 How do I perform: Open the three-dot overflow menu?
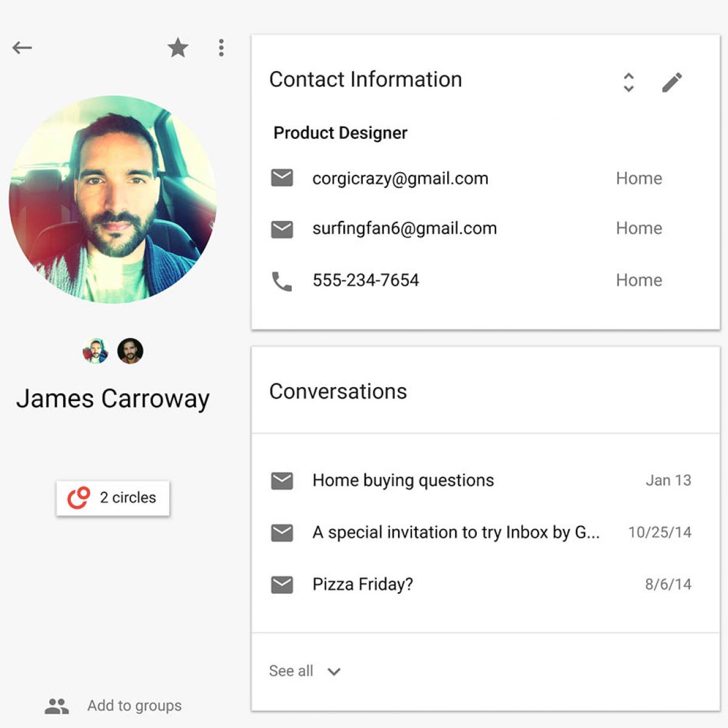(221, 47)
